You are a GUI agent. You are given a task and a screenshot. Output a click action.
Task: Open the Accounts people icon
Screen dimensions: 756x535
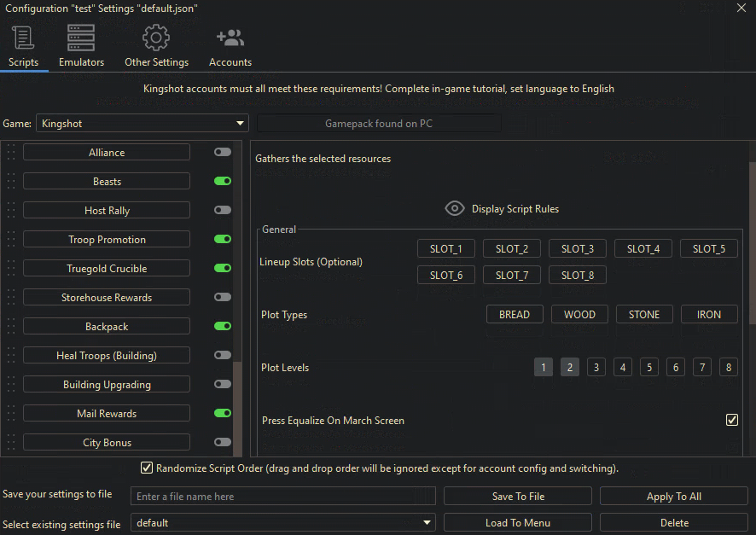point(230,38)
